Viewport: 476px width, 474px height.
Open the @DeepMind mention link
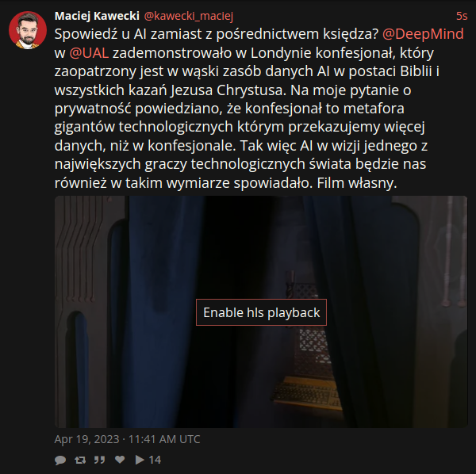click(x=423, y=34)
